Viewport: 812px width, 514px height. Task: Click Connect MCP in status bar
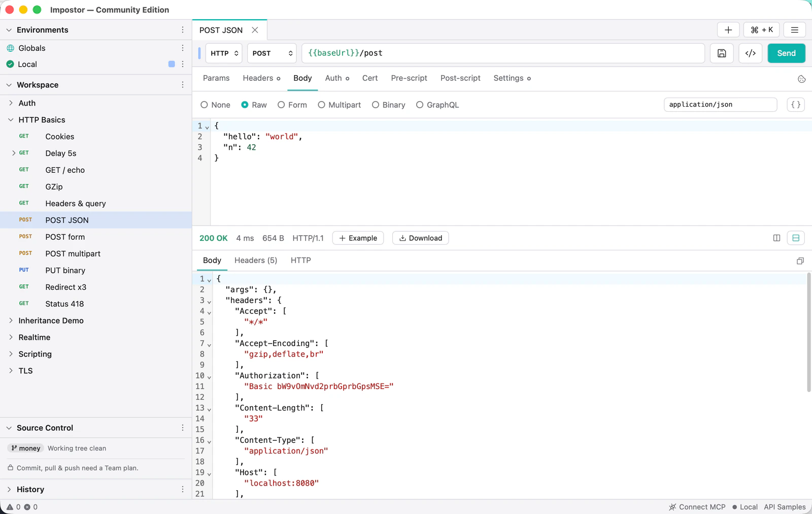coord(697,507)
